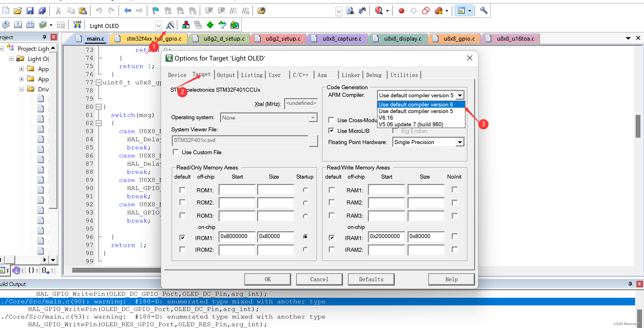
Task: Click the Cancel button
Action: click(x=319, y=279)
